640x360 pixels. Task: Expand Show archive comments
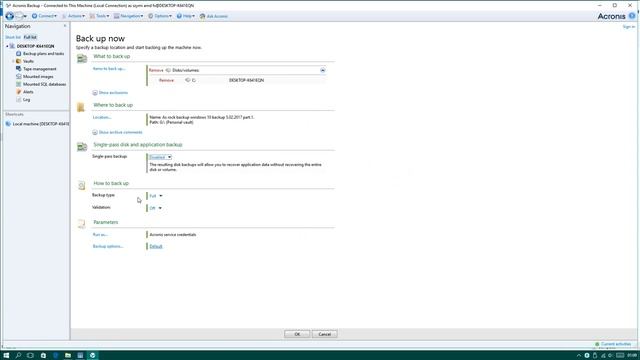tap(117, 132)
